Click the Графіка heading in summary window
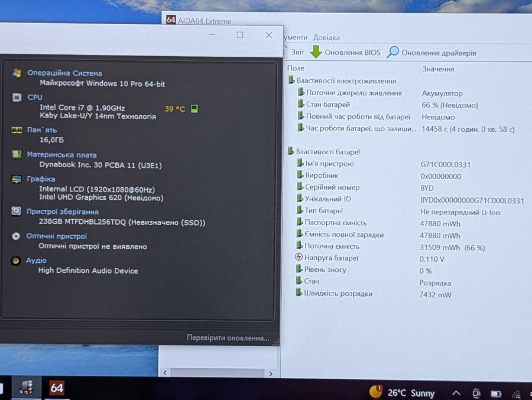The height and width of the screenshot is (400, 532). click(41, 179)
